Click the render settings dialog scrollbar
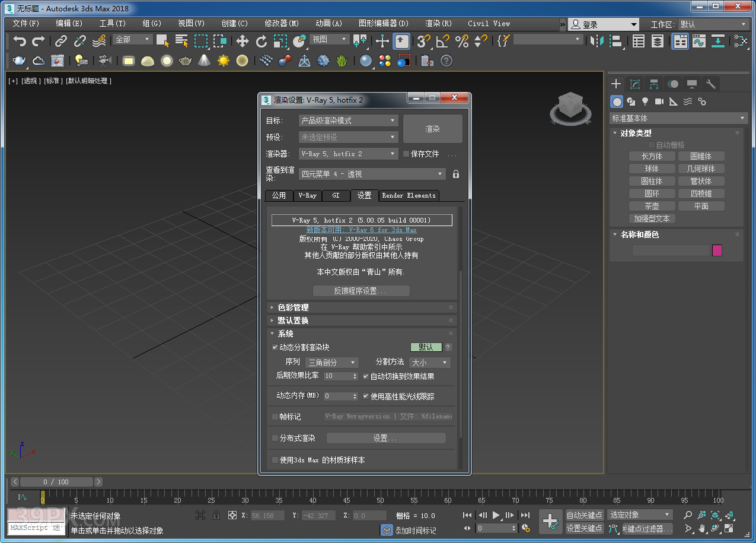Viewport: 756px width, 543px height. tap(461, 354)
